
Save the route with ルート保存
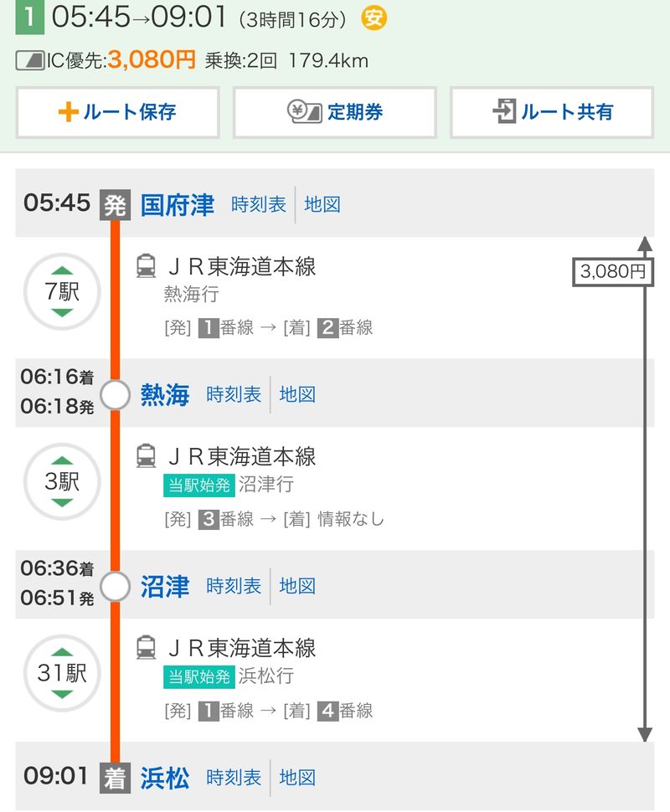pos(117,112)
